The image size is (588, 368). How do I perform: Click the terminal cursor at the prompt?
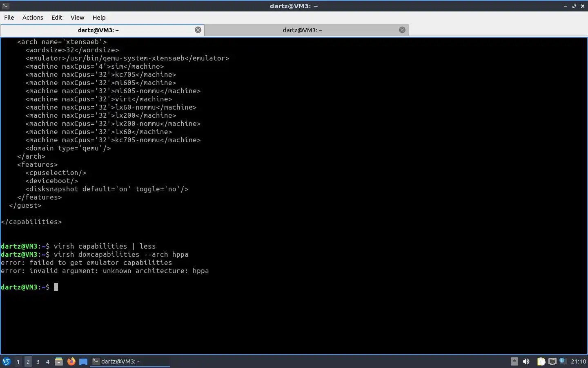point(56,287)
